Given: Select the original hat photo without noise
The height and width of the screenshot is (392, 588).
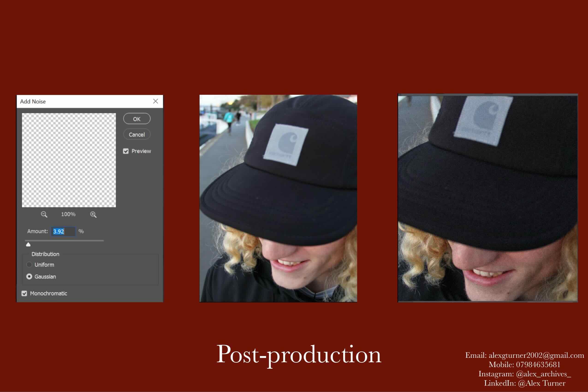Looking at the screenshot, I should point(278,198).
